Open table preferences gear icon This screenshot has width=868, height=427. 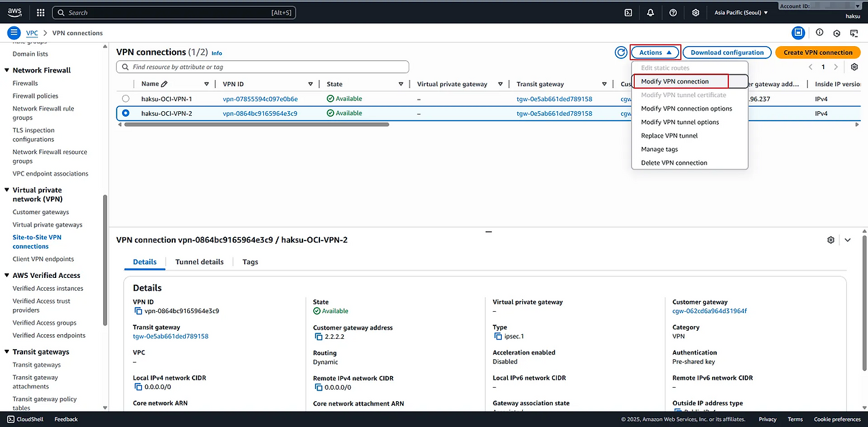(854, 67)
